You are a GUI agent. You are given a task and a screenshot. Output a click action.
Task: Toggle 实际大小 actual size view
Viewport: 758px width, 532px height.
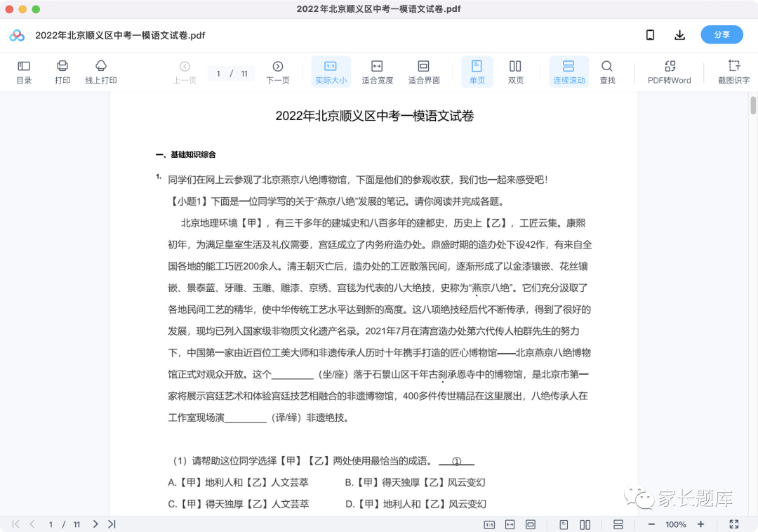tap(331, 72)
